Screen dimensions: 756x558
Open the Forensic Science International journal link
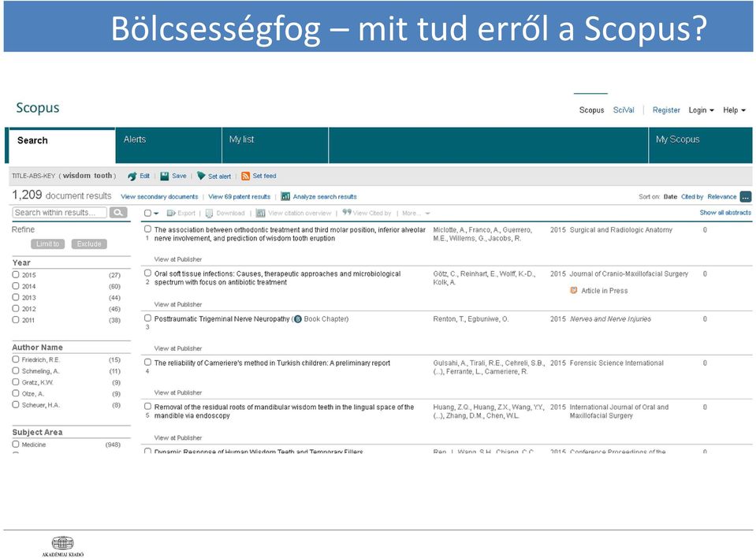[616, 363]
